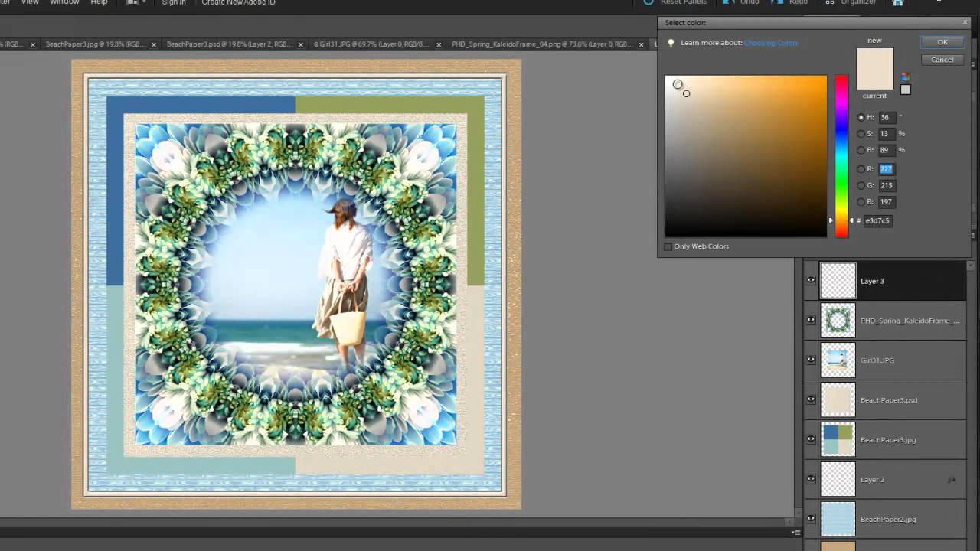Click the Layer 2 thumbnail

pyautogui.click(x=838, y=480)
